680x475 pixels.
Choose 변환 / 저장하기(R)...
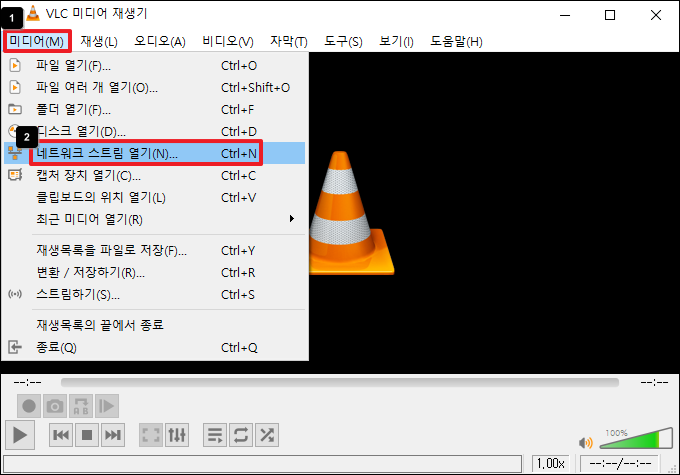tap(154, 272)
